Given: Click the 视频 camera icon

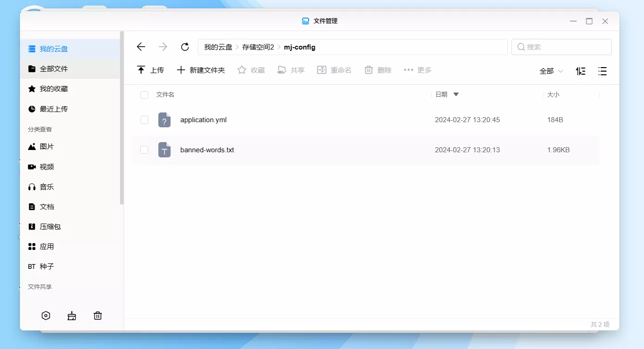Looking at the screenshot, I should [32, 167].
